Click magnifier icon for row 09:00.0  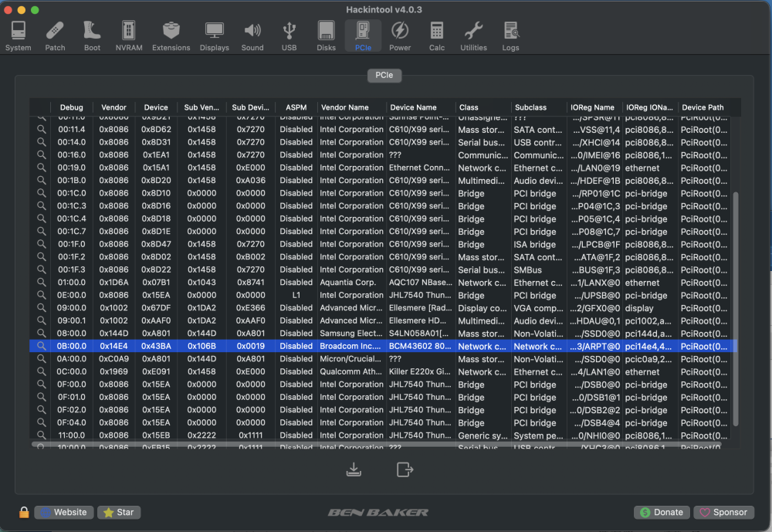pos(42,308)
